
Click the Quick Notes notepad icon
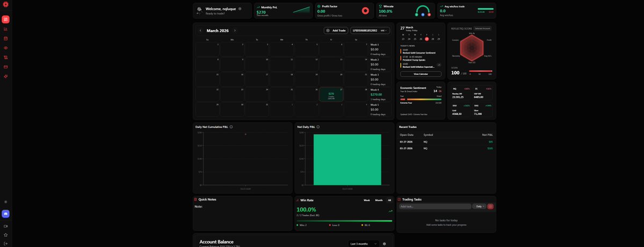[196, 199]
